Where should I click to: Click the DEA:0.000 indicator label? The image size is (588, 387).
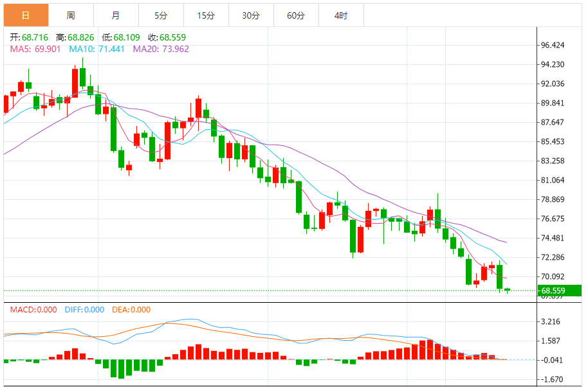click(131, 310)
